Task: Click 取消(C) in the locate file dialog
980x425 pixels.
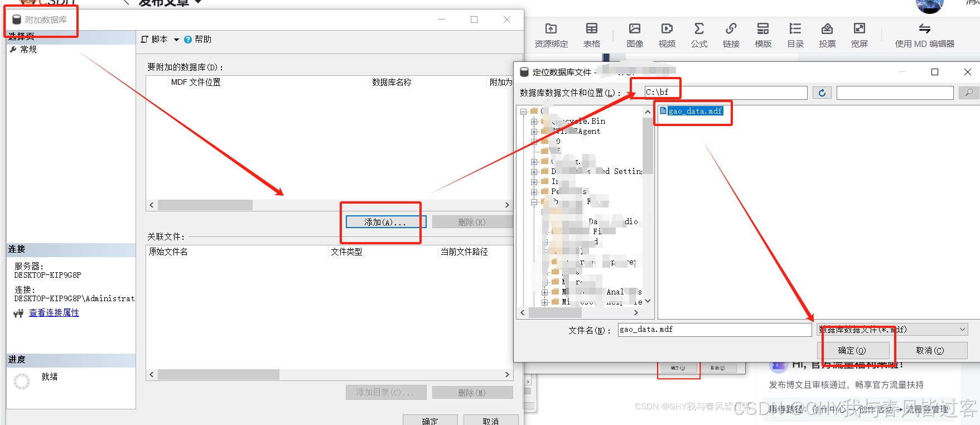Action: point(930,350)
